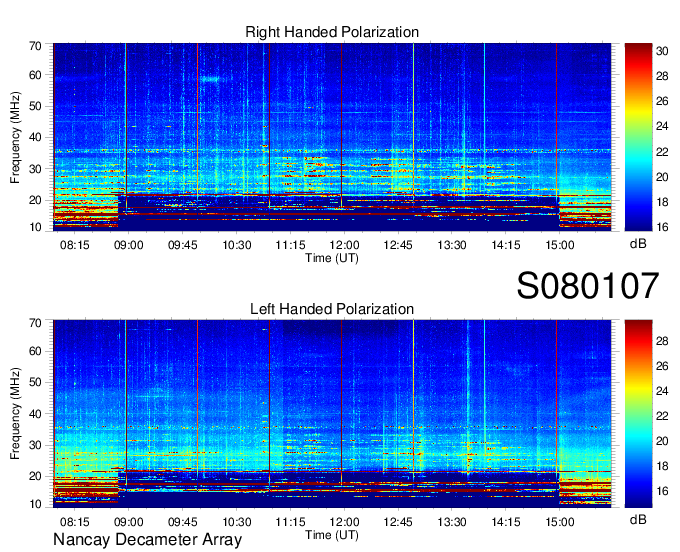
Task: Click 40 frequency tick of Right Handed plot
Action: [36, 138]
